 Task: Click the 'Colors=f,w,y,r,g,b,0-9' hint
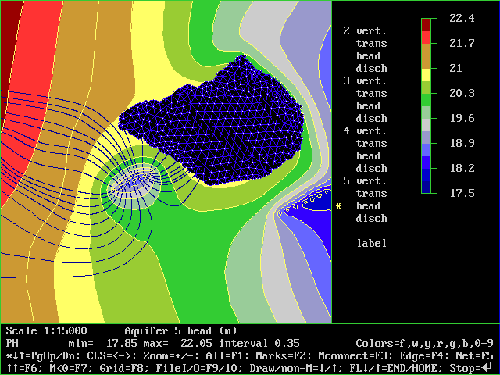coord(424,343)
